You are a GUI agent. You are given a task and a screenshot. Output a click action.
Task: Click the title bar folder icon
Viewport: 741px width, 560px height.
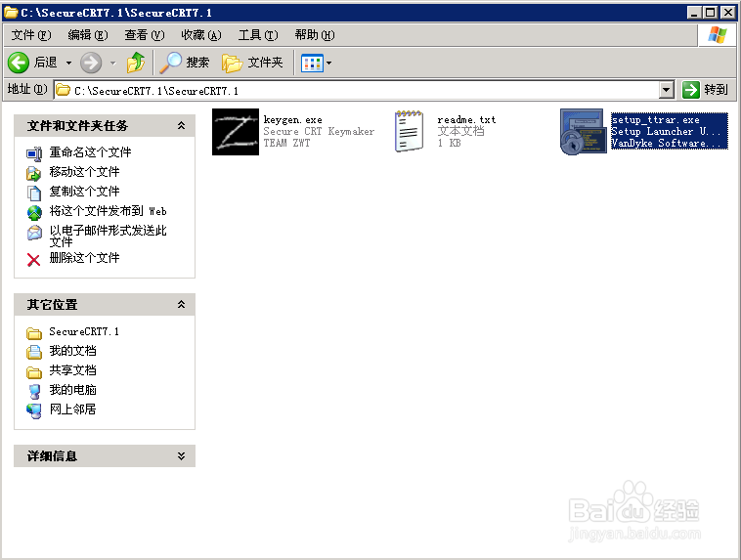[x=11, y=13]
